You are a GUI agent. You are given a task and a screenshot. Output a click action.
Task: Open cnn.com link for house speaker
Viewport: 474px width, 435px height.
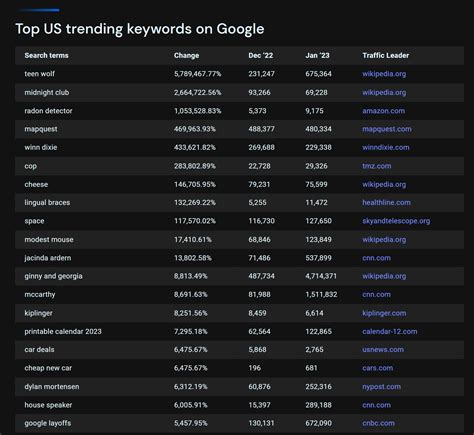[x=376, y=405]
